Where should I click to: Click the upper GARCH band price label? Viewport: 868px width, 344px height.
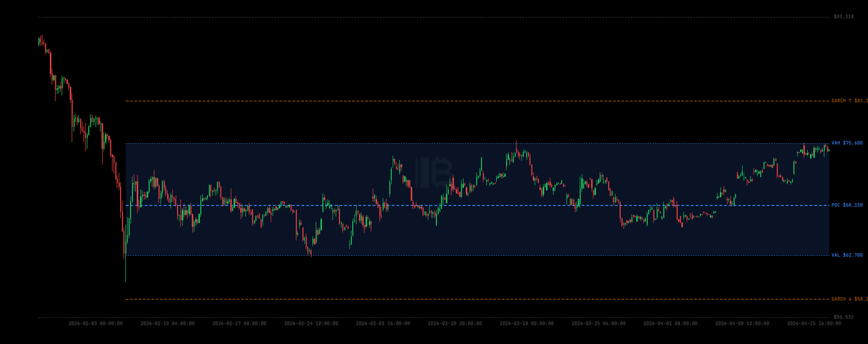849,100
